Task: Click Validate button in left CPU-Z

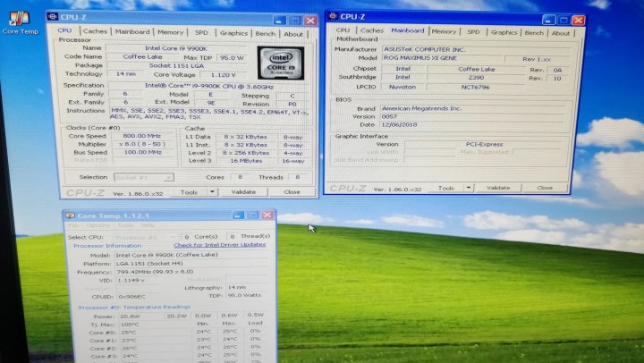Action: click(x=243, y=191)
